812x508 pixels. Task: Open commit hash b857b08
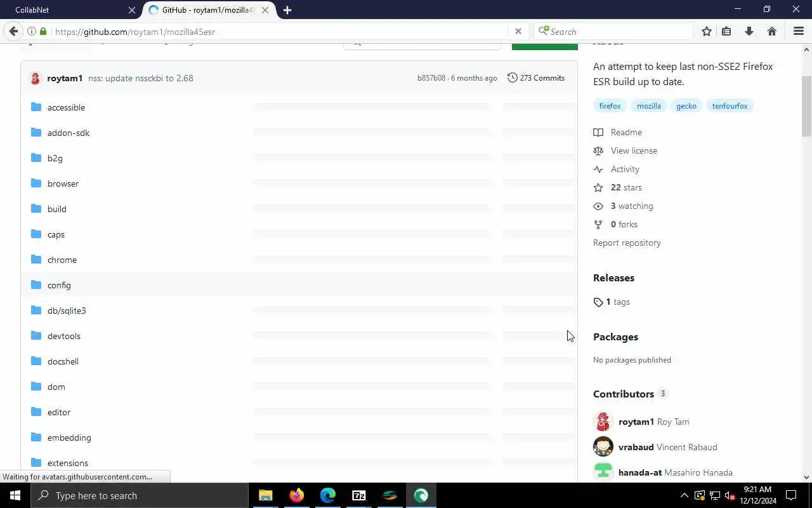[x=431, y=78]
